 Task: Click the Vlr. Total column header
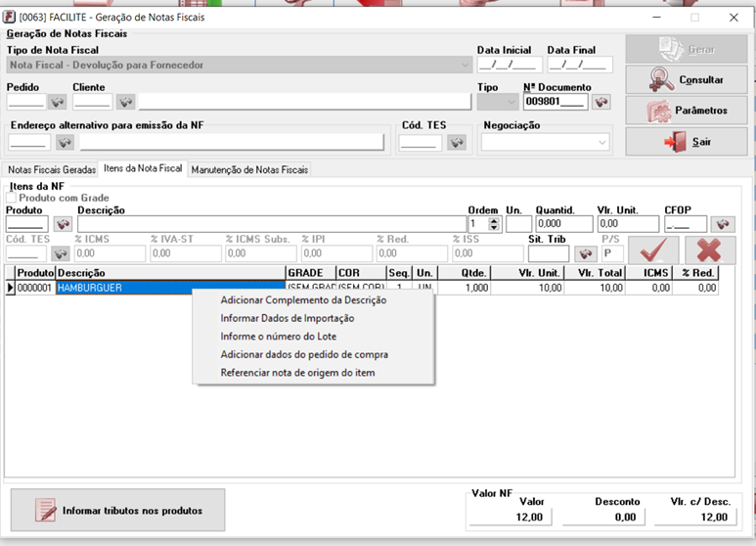pos(595,273)
